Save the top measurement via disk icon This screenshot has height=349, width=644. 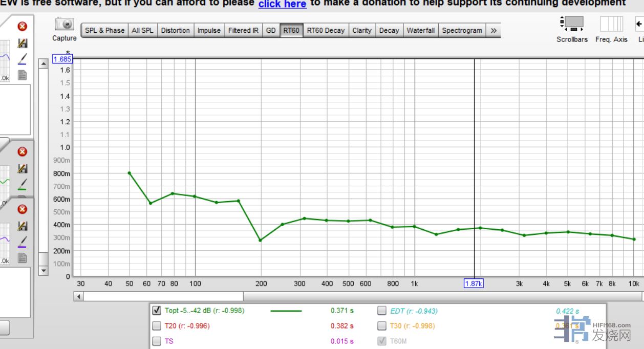[22, 43]
